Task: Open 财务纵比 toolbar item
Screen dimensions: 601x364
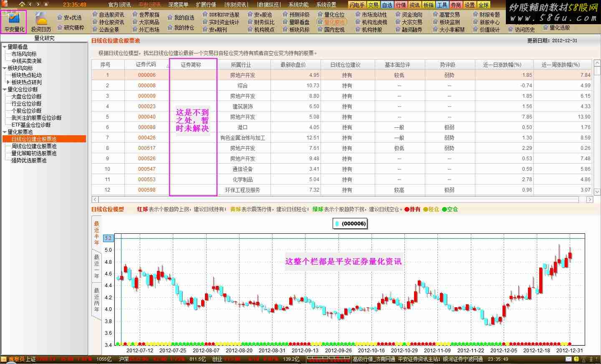Action: click(261, 22)
